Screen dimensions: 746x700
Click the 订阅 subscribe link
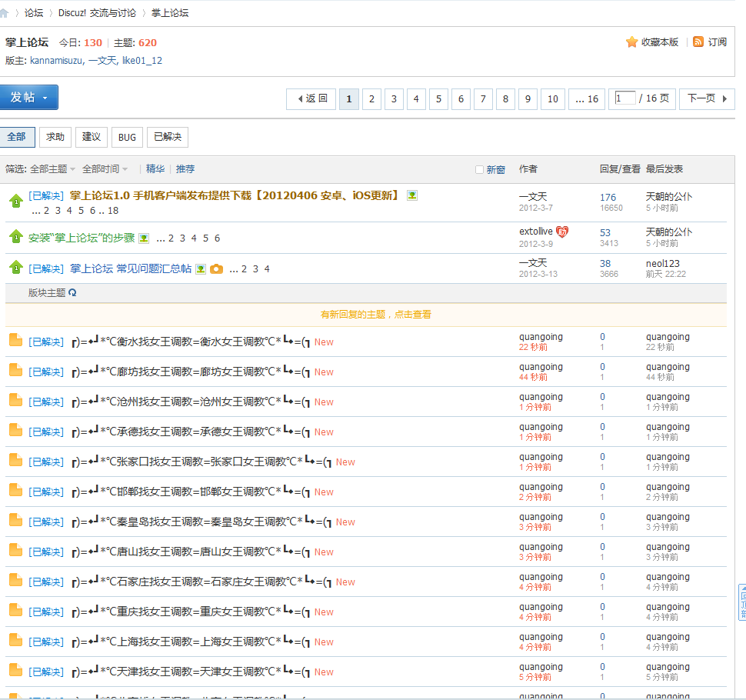pyautogui.click(x=717, y=42)
